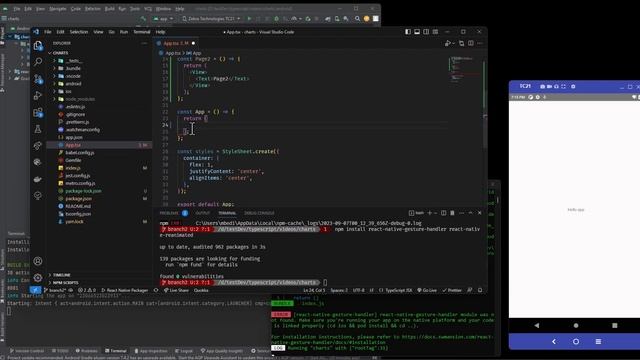Open the Docker view in the activity bar

pos(38,179)
